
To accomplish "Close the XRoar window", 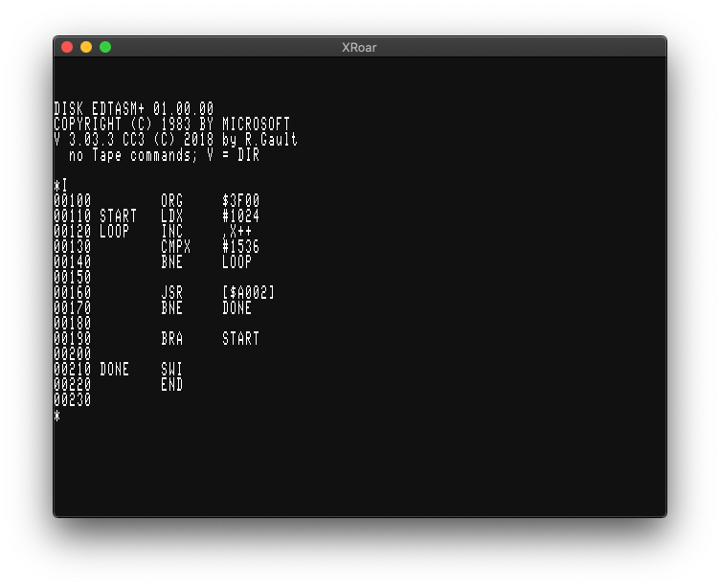I will (67, 47).
